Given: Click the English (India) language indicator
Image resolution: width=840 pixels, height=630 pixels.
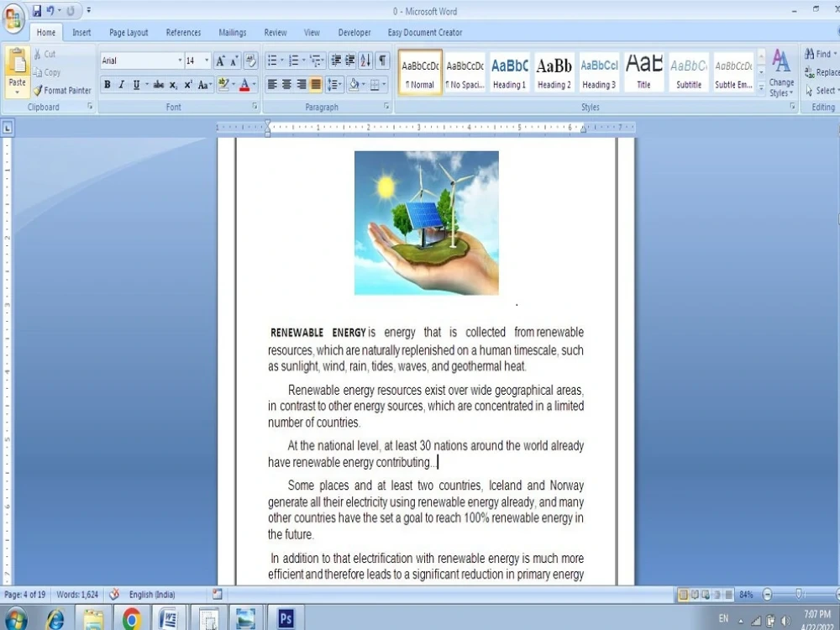Looking at the screenshot, I should pos(152,594).
